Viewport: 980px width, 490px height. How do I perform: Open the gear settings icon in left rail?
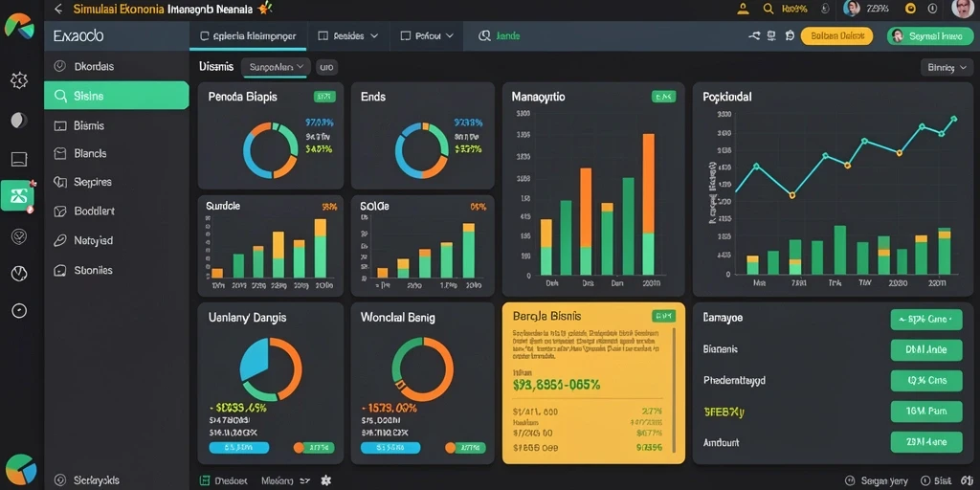(19, 80)
